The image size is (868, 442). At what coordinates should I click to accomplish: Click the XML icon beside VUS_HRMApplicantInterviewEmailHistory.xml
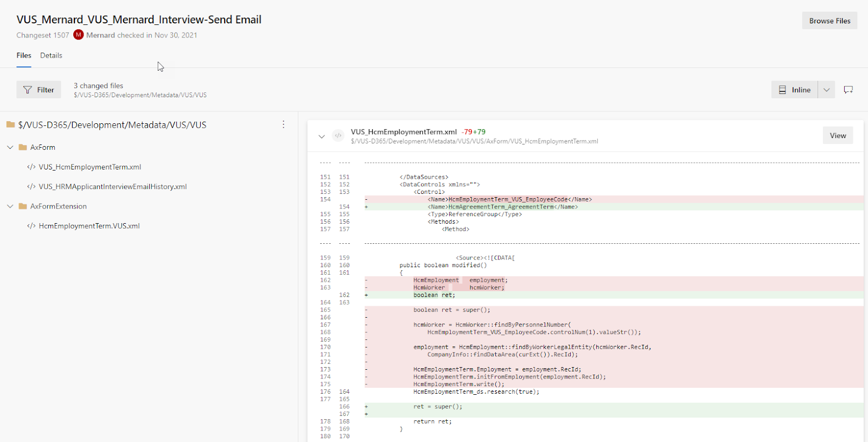[31, 186]
